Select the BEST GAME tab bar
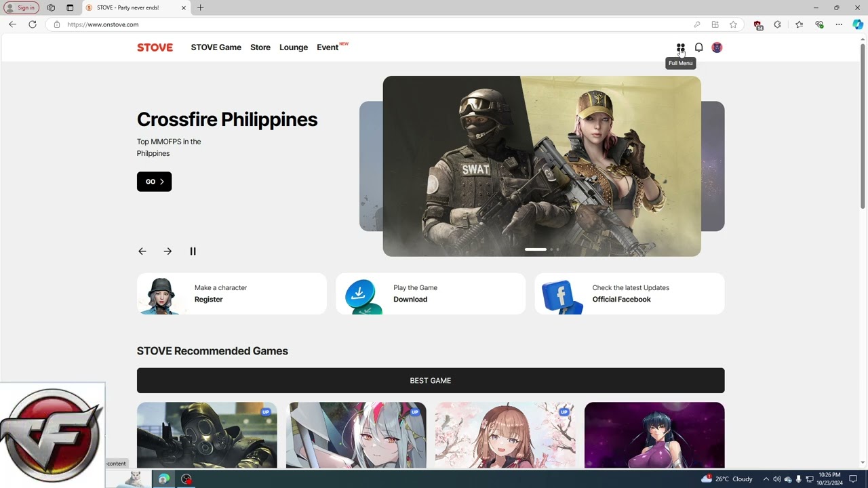 coord(431,380)
